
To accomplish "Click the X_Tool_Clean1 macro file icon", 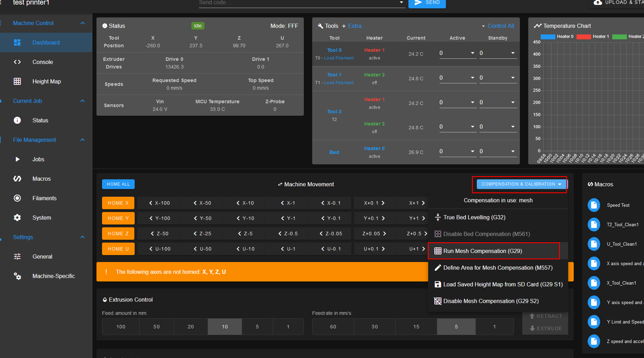I will point(594,283).
